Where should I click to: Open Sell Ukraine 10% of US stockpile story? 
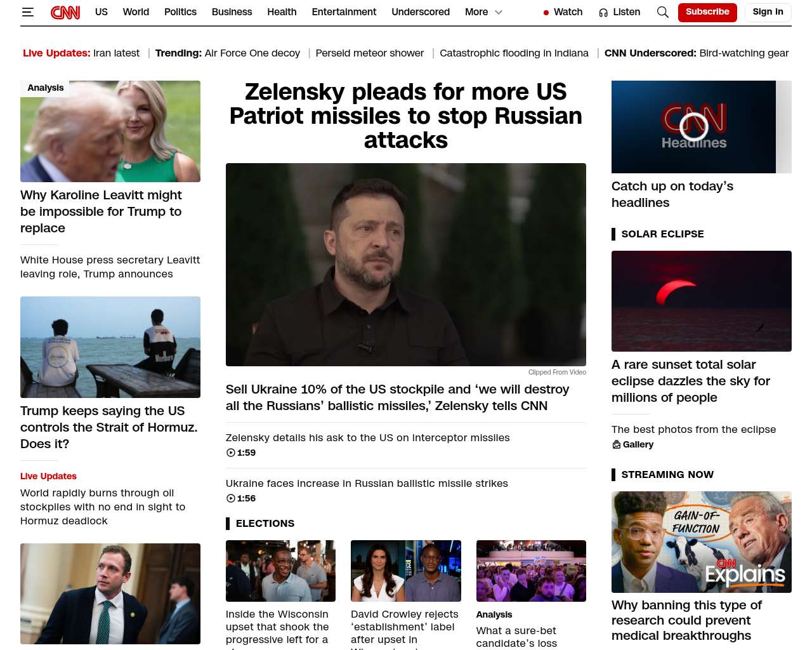pos(398,397)
